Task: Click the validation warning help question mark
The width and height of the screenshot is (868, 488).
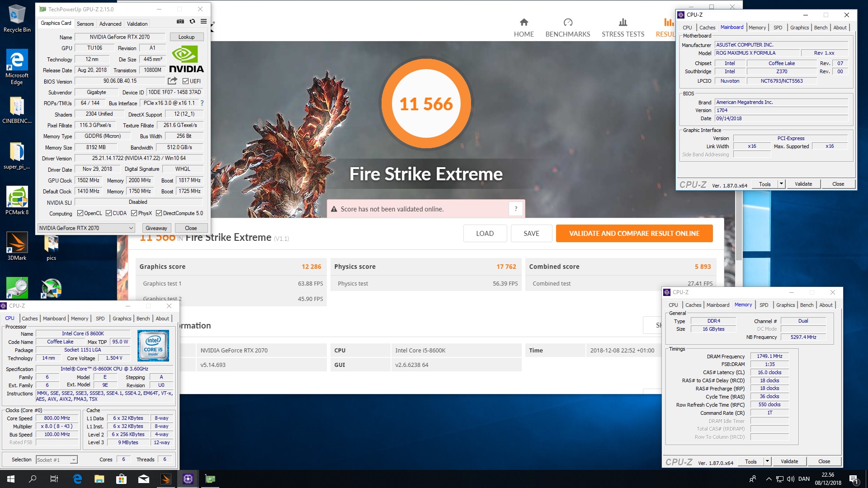Action: click(516, 209)
